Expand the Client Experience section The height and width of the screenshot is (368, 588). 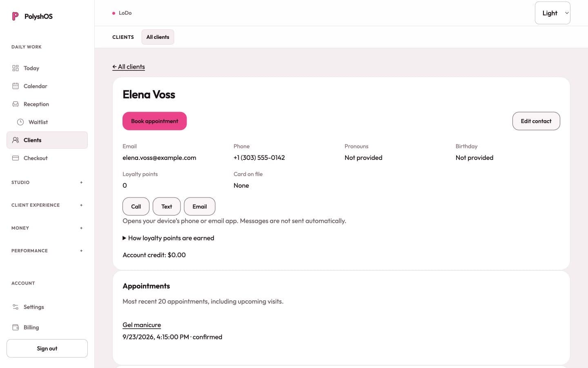[47, 205]
